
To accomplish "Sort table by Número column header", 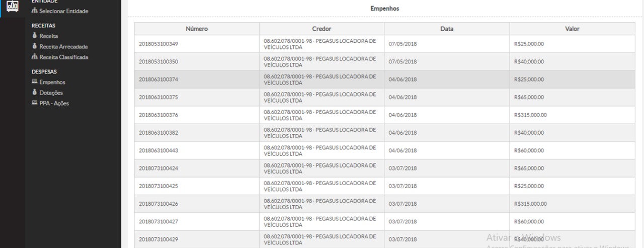I will click(196, 29).
